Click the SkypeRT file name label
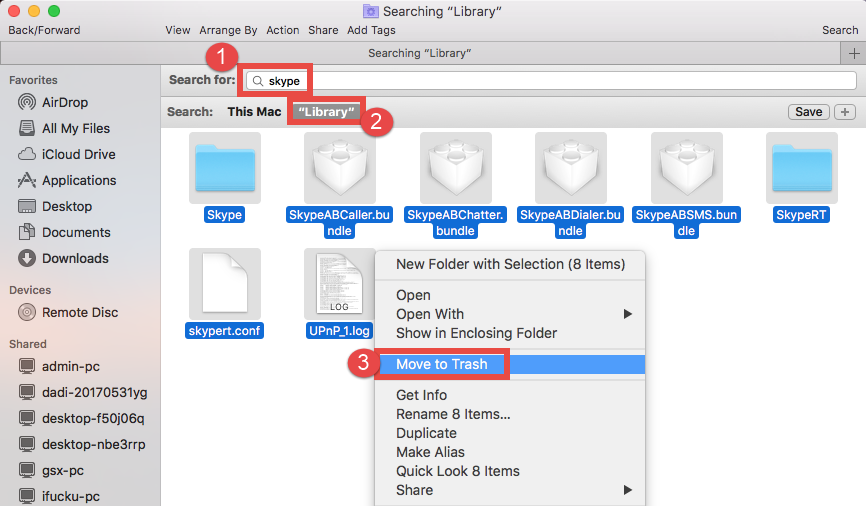The image size is (866, 506). [801, 215]
